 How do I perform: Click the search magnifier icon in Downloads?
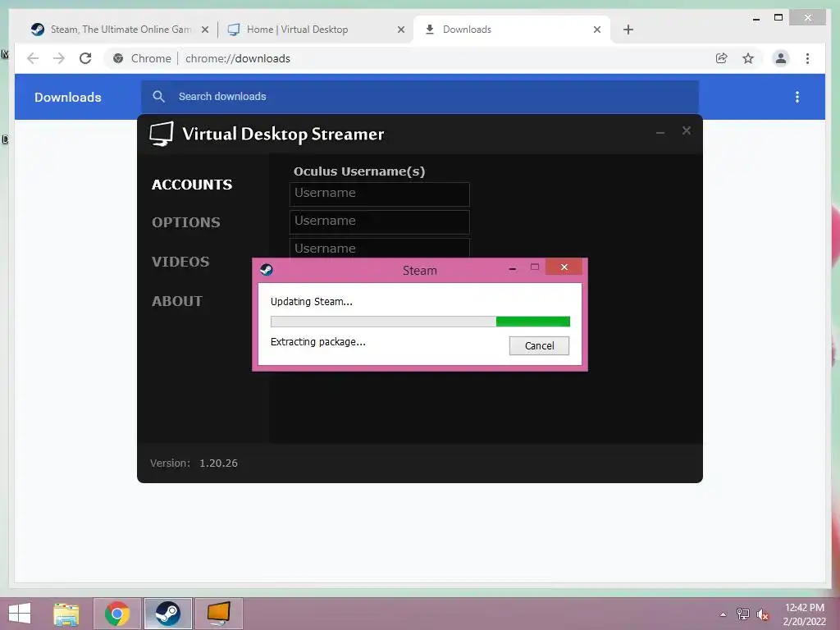coord(158,97)
